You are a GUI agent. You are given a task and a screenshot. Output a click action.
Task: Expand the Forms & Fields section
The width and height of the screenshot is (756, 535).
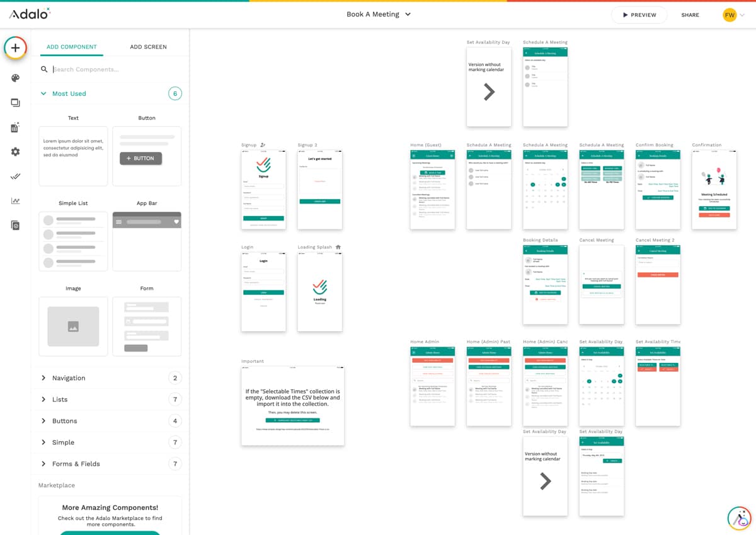coord(75,463)
